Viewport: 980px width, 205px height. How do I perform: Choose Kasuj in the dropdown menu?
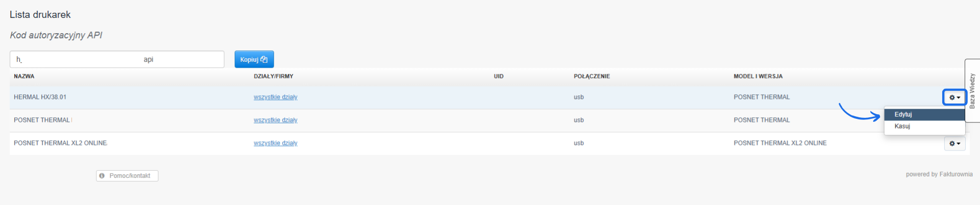point(902,126)
